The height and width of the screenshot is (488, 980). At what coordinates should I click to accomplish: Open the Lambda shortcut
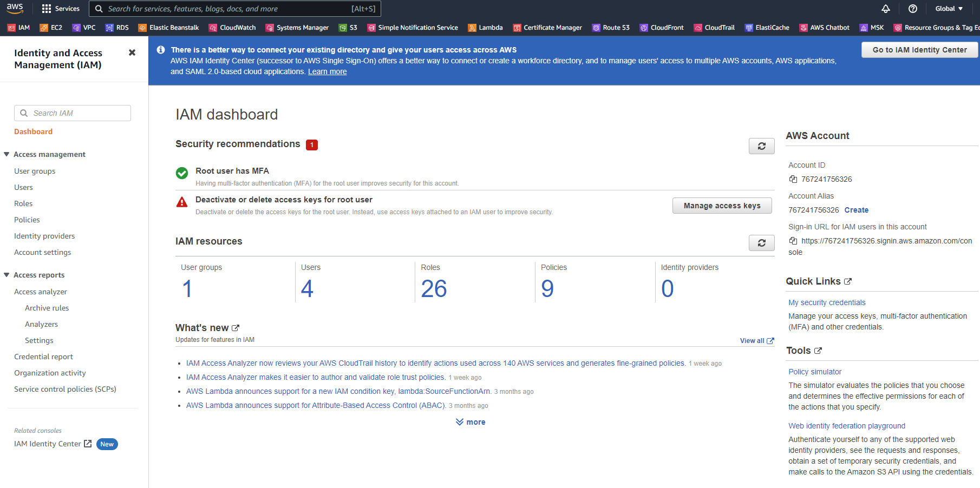point(485,28)
